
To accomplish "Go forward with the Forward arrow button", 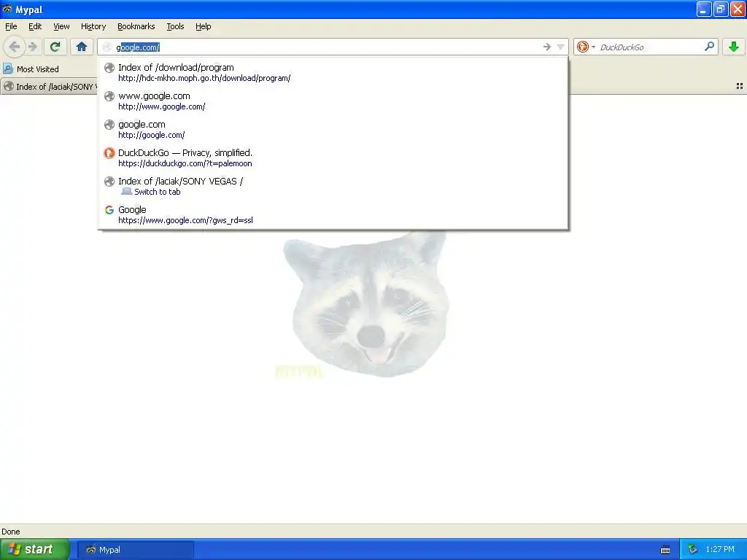I will (x=33, y=47).
